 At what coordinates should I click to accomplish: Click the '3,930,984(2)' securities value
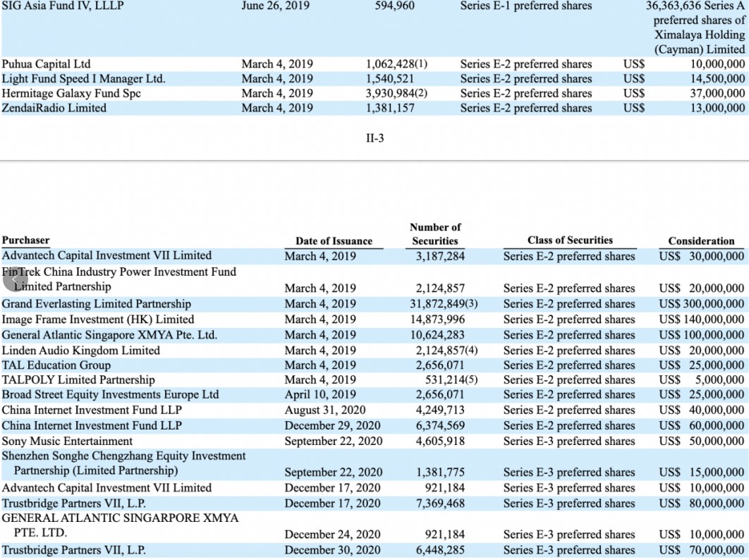(396, 93)
